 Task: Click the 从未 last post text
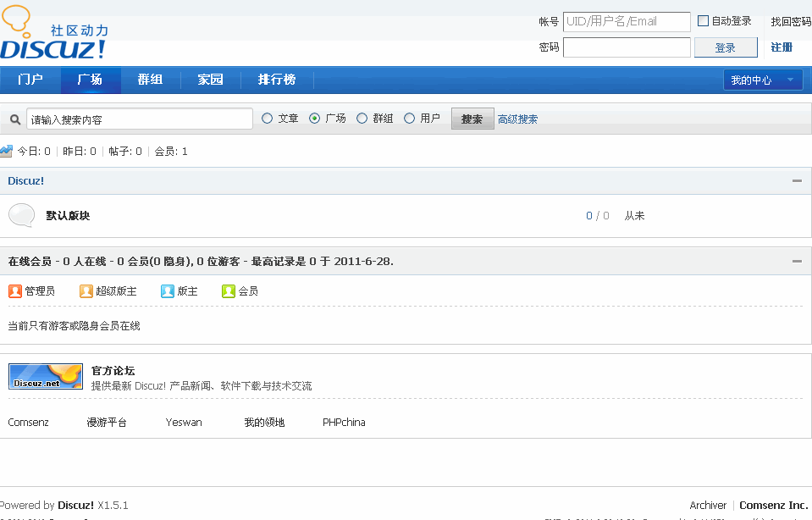coord(634,215)
